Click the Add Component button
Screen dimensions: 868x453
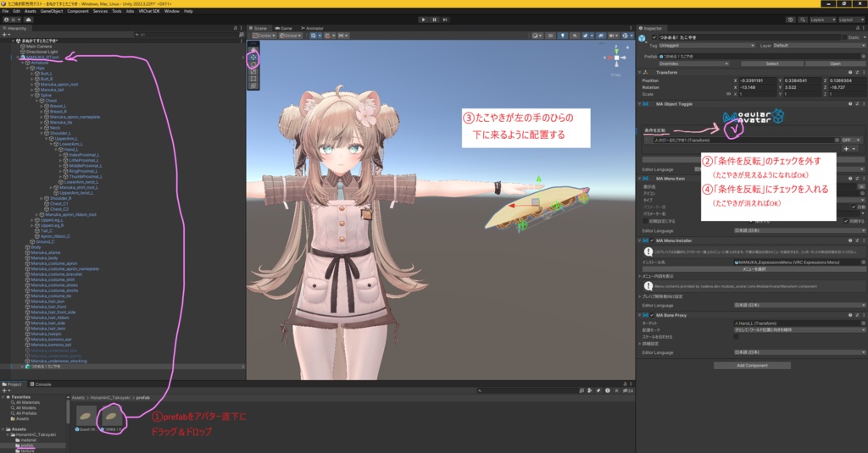point(752,366)
